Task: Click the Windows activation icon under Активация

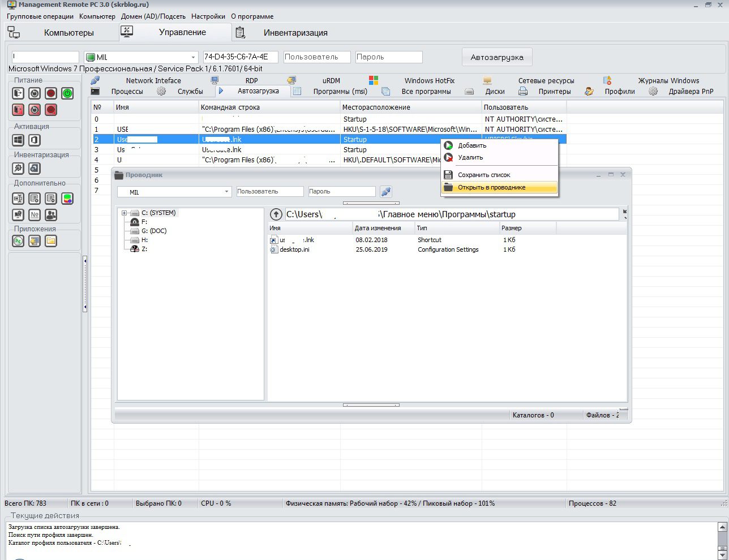Action: 18,140
